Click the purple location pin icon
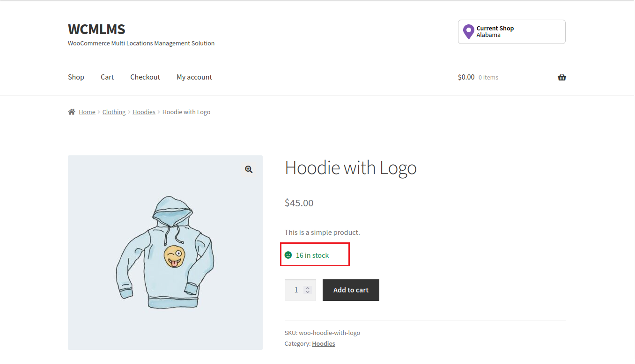 click(468, 32)
